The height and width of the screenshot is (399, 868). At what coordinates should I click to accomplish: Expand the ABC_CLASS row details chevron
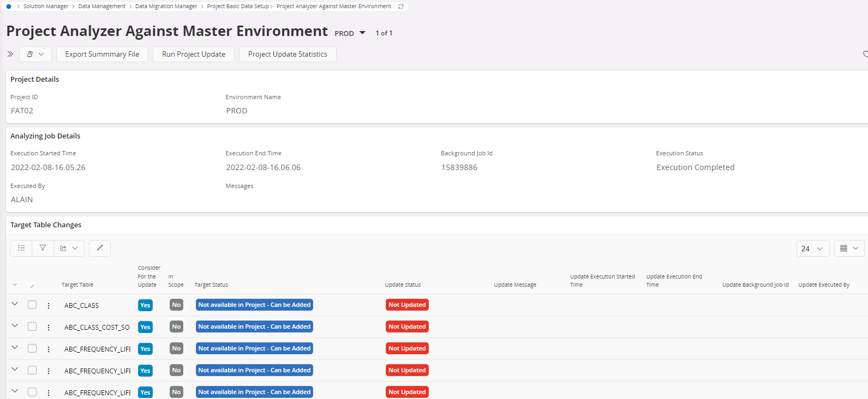[15, 304]
